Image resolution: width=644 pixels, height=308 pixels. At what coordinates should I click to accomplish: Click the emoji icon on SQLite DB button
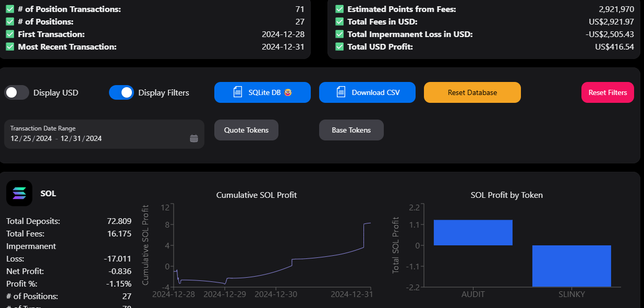click(x=288, y=92)
